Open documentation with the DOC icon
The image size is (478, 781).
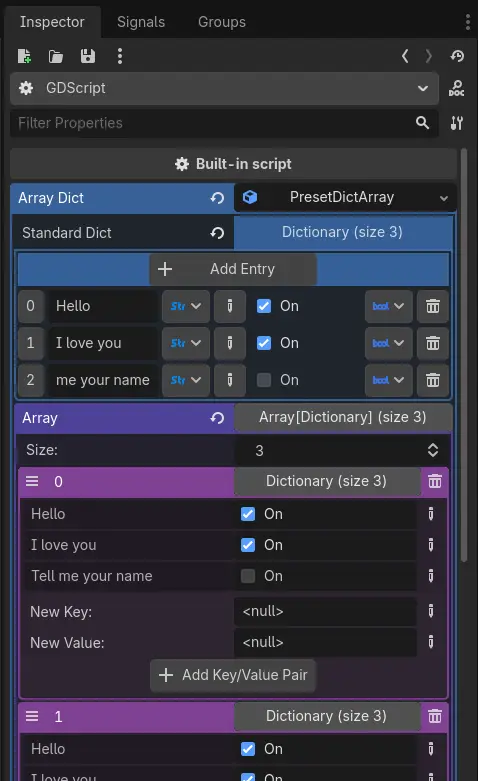click(x=457, y=89)
